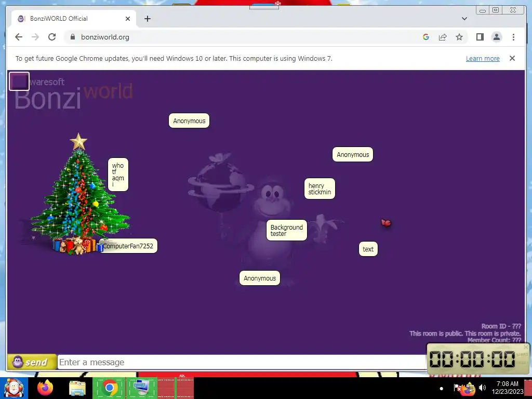Open the computer icon taskbar app
Image resolution: width=532 pixels, height=399 pixels.
tap(142, 388)
